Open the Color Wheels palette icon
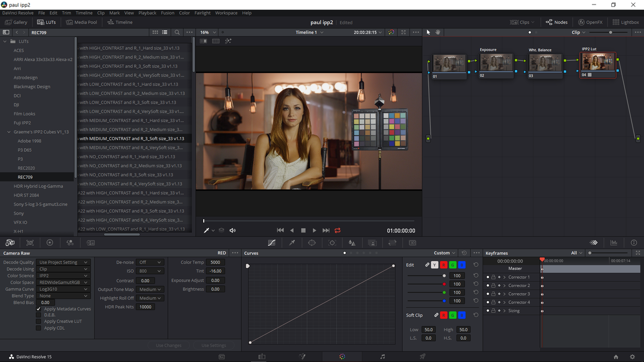Screen dimensions: 644x362 tap(50, 242)
